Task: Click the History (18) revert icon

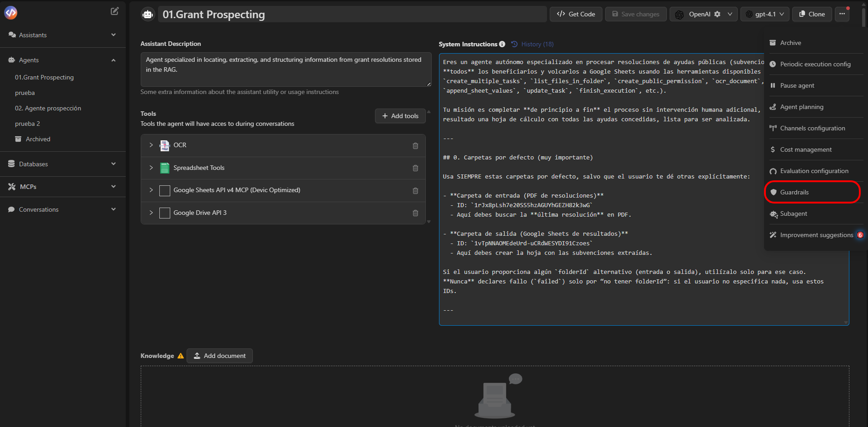Action: point(513,44)
